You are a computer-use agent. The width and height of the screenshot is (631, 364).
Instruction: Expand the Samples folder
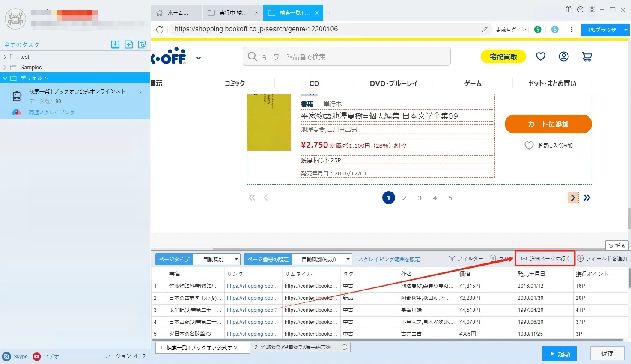pos(5,67)
